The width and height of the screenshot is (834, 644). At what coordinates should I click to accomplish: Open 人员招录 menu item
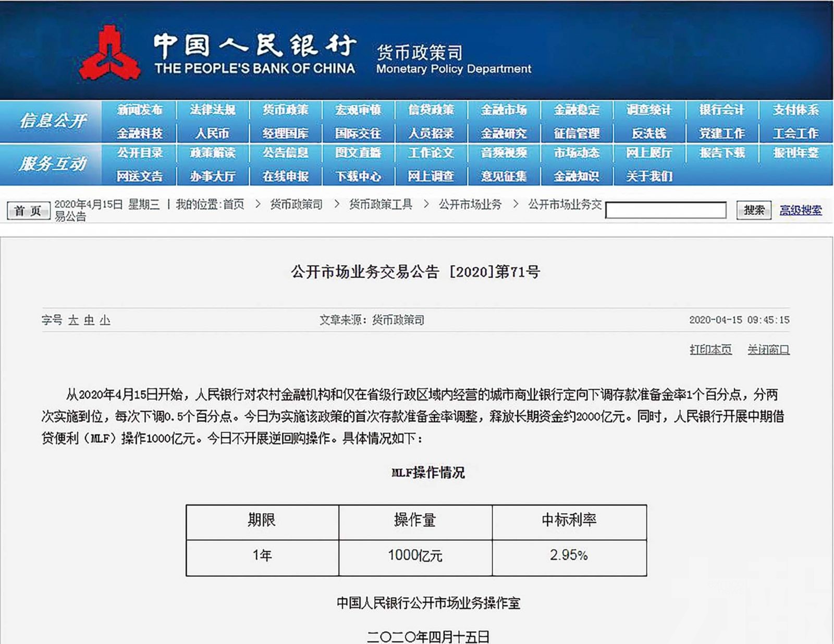(x=431, y=133)
